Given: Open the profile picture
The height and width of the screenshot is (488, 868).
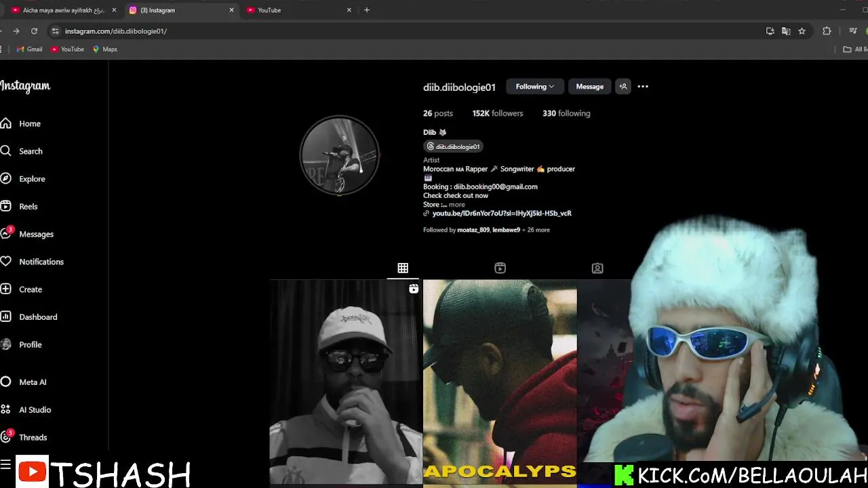Looking at the screenshot, I should point(340,155).
